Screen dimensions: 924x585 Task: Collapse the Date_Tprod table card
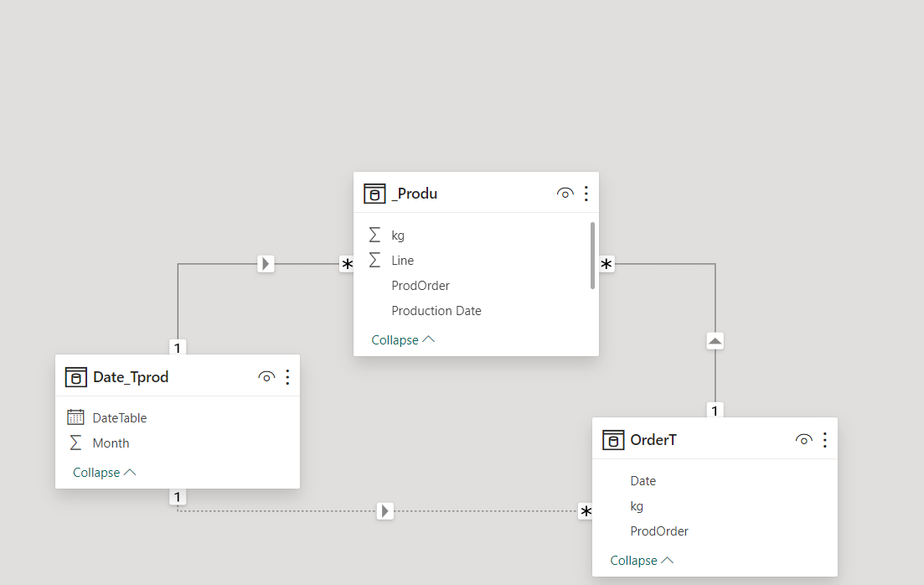click(x=105, y=473)
